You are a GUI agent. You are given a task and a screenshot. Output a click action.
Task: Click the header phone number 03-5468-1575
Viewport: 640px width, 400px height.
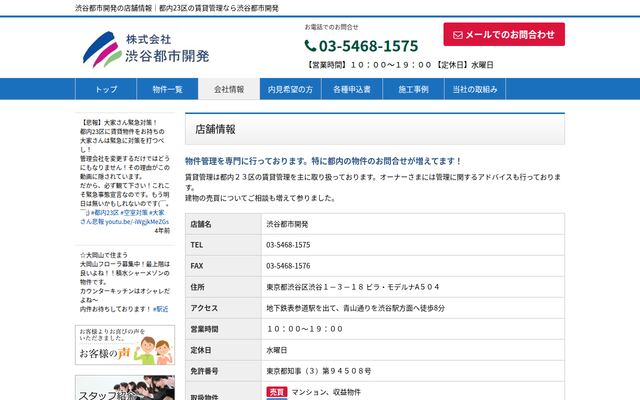click(368, 46)
